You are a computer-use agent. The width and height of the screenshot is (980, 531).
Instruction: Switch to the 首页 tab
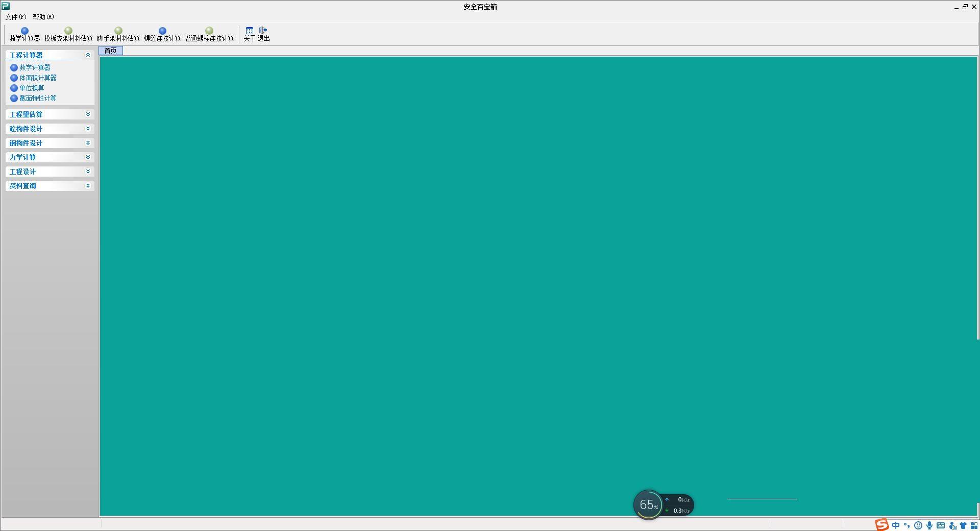[111, 51]
